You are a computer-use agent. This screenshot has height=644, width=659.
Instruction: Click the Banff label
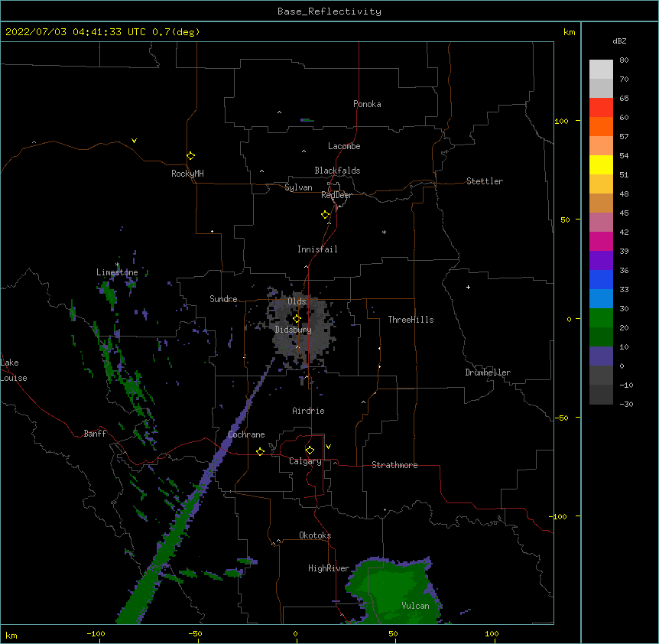(95, 434)
